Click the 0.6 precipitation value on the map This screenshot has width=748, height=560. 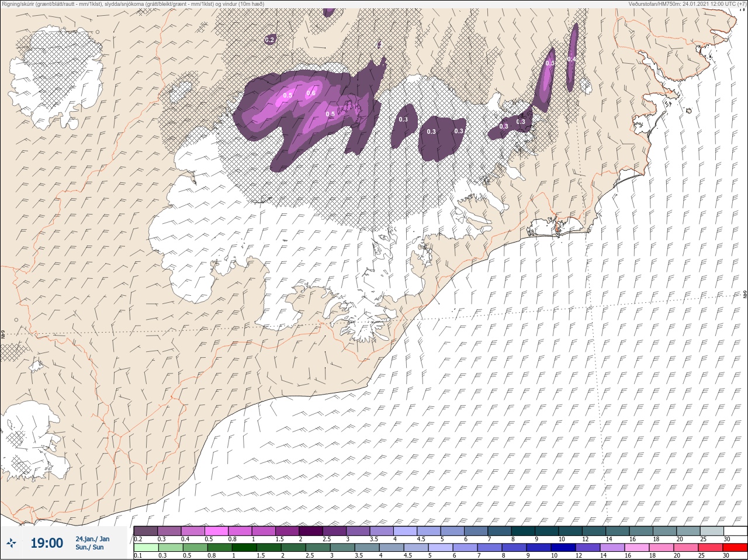(311, 94)
